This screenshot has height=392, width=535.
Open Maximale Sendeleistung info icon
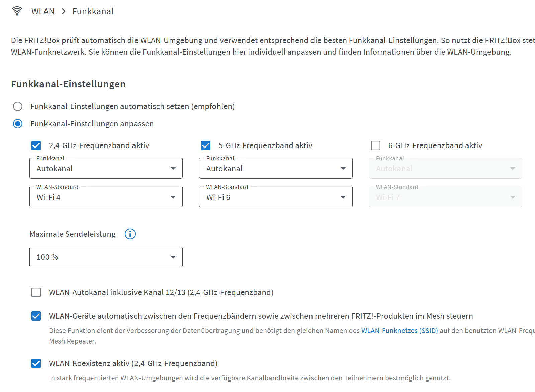[130, 234]
